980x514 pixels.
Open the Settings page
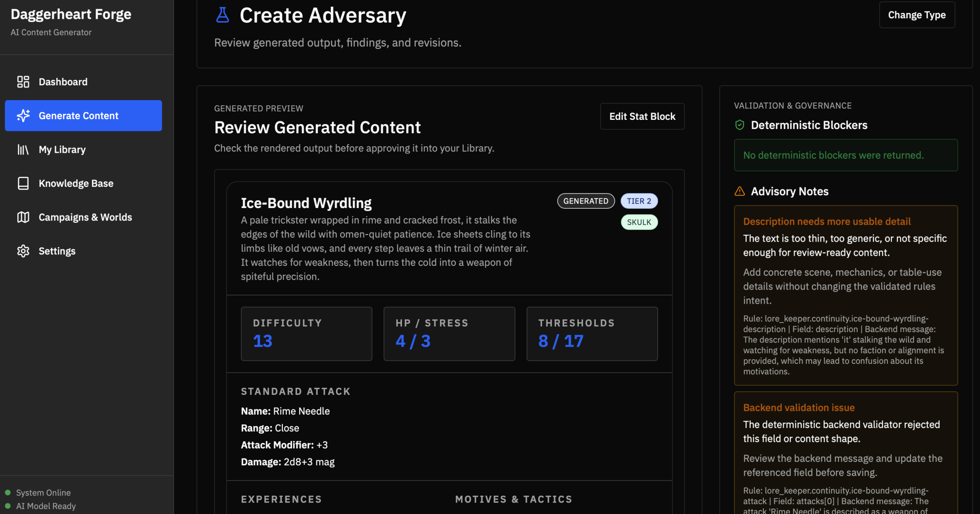pyautogui.click(x=83, y=251)
